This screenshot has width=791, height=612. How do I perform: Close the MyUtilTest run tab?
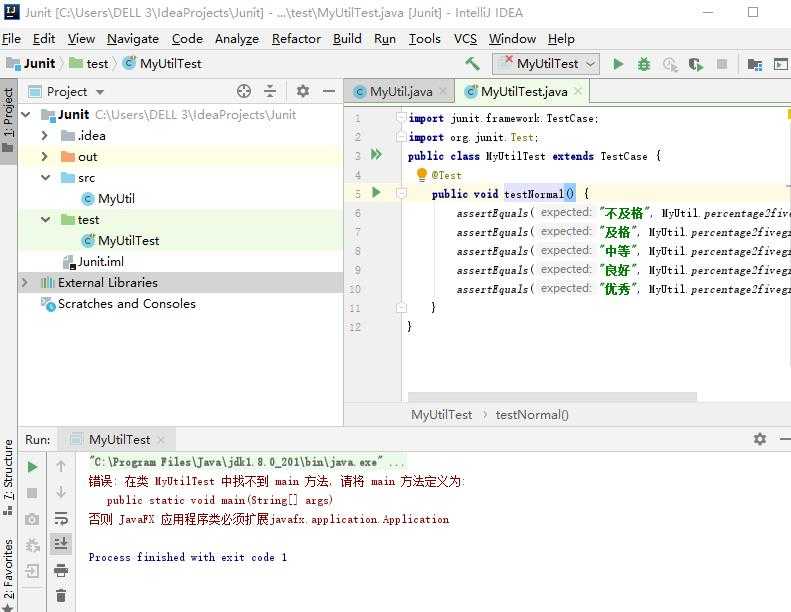[x=161, y=440]
